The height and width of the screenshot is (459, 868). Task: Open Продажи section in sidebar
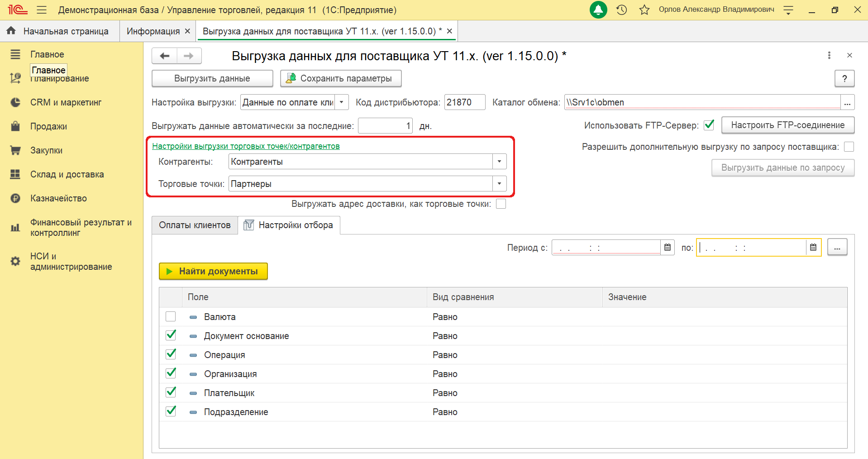[48, 126]
